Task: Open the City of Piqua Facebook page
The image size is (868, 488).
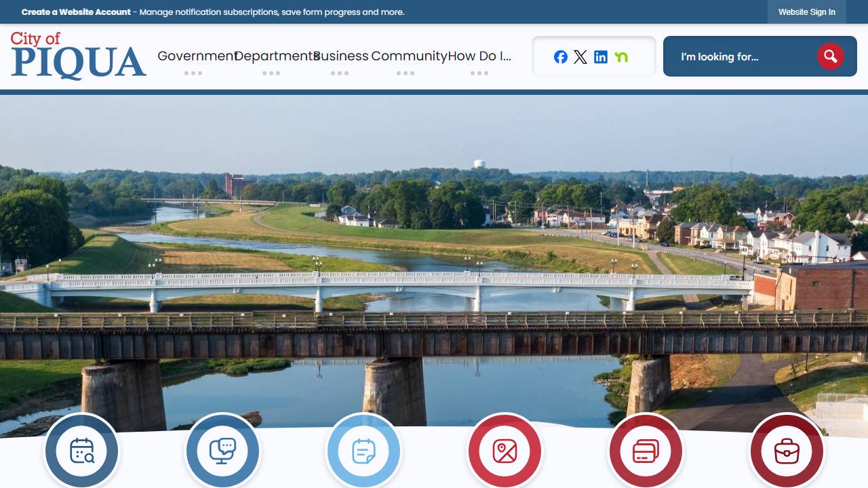Action: click(560, 57)
